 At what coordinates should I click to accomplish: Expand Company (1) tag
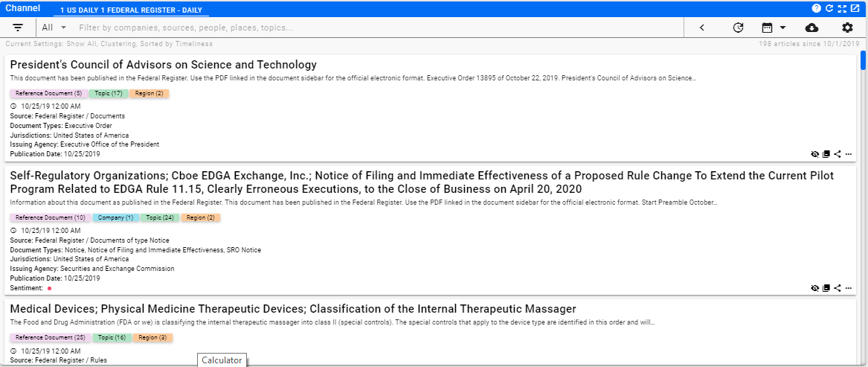[x=116, y=218]
